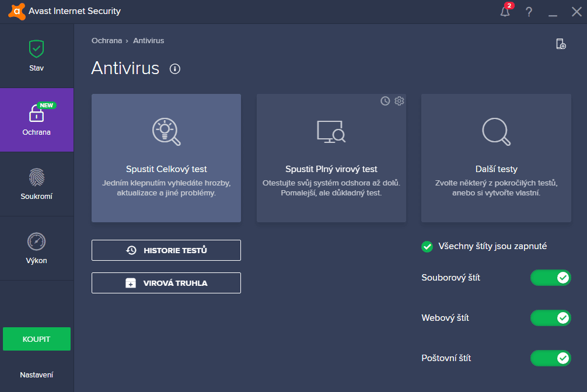Open the Výkon gauge section

(37, 249)
